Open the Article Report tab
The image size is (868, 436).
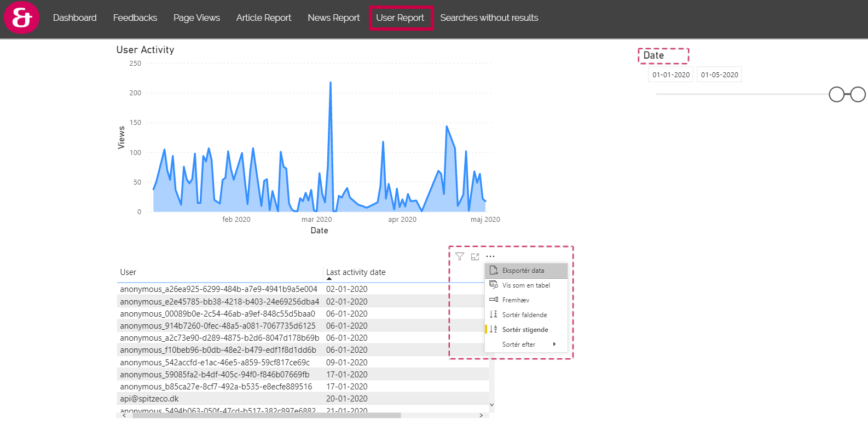(264, 18)
